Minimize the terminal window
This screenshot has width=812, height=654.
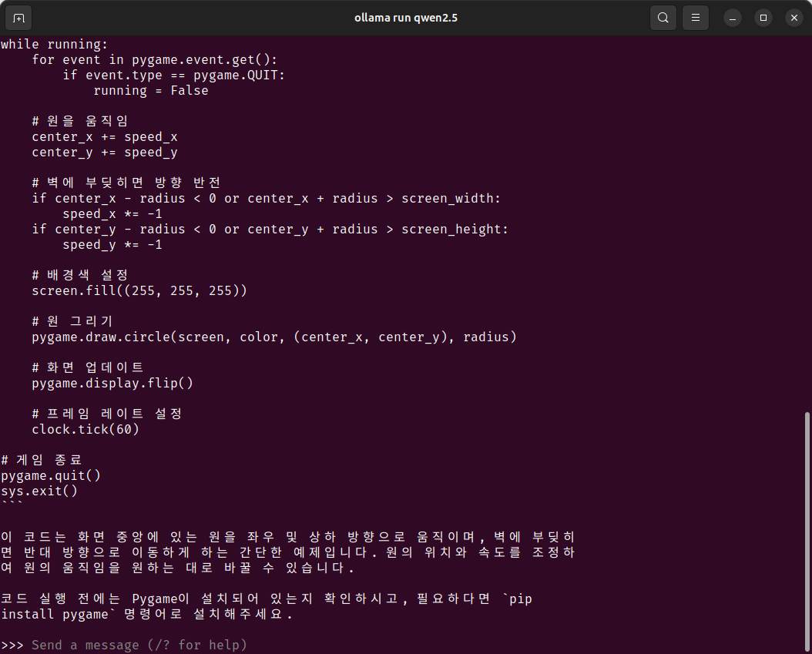[732, 18]
